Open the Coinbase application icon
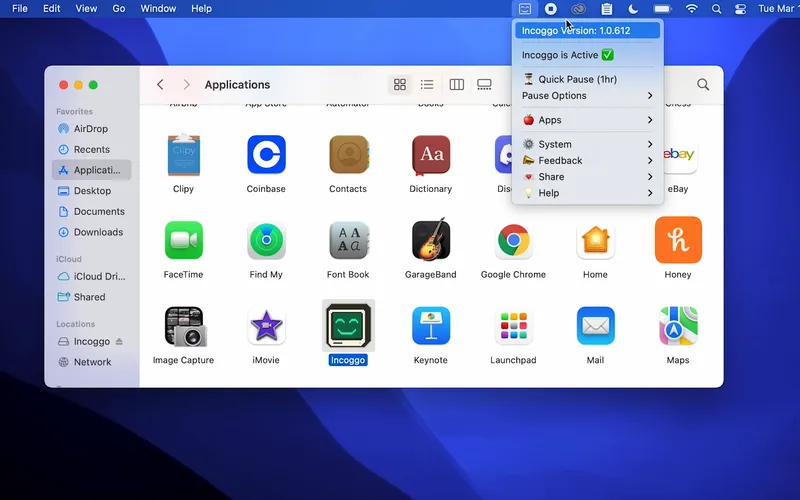Viewport: 800px width, 500px height. [x=266, y=155]
